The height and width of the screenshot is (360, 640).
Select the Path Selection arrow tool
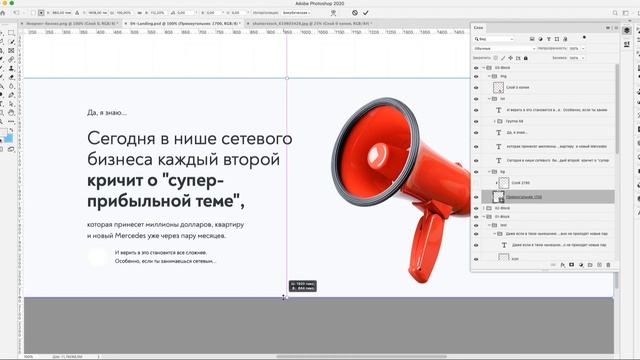[11, 104]
